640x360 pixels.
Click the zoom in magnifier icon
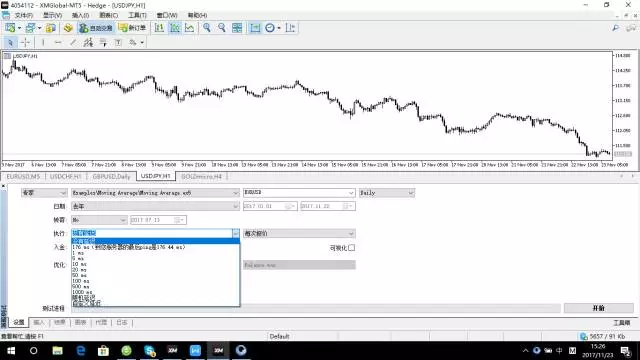click(x=207, y=28)
